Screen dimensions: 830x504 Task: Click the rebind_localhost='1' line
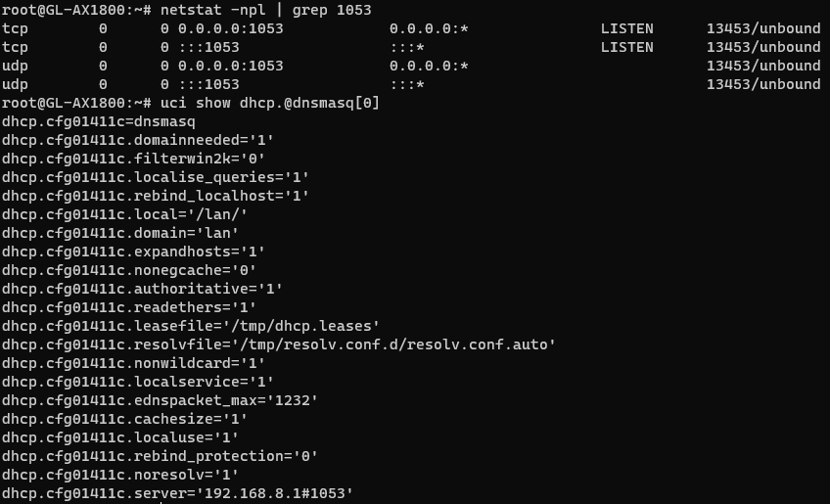point(156,196)
